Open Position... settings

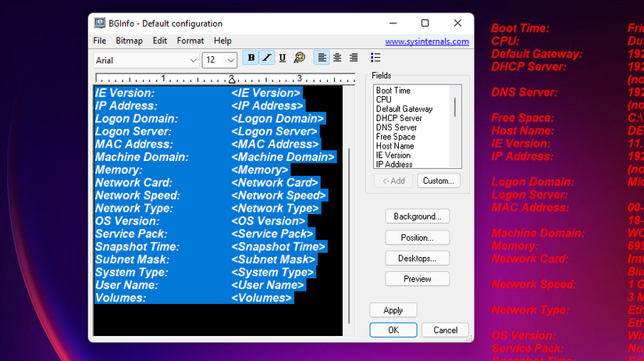click(418, 238)
